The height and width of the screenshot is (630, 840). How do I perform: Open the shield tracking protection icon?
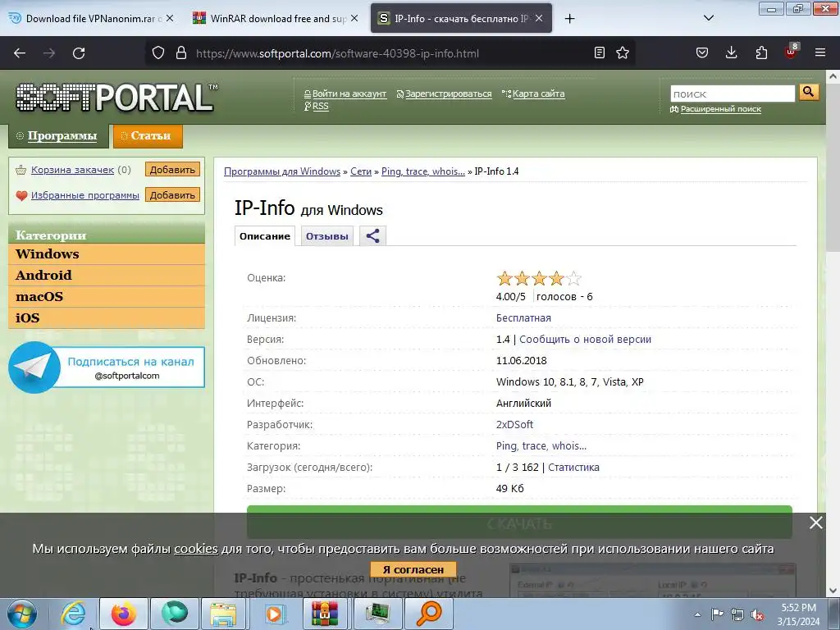(158, 53)
